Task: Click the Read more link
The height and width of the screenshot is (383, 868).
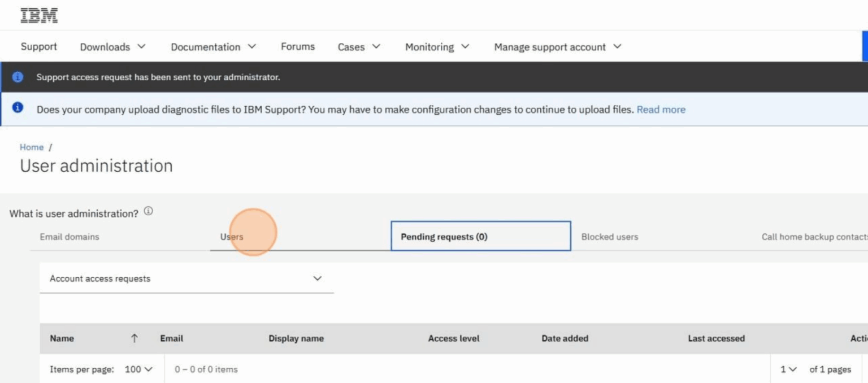Action: coord(661,109)
